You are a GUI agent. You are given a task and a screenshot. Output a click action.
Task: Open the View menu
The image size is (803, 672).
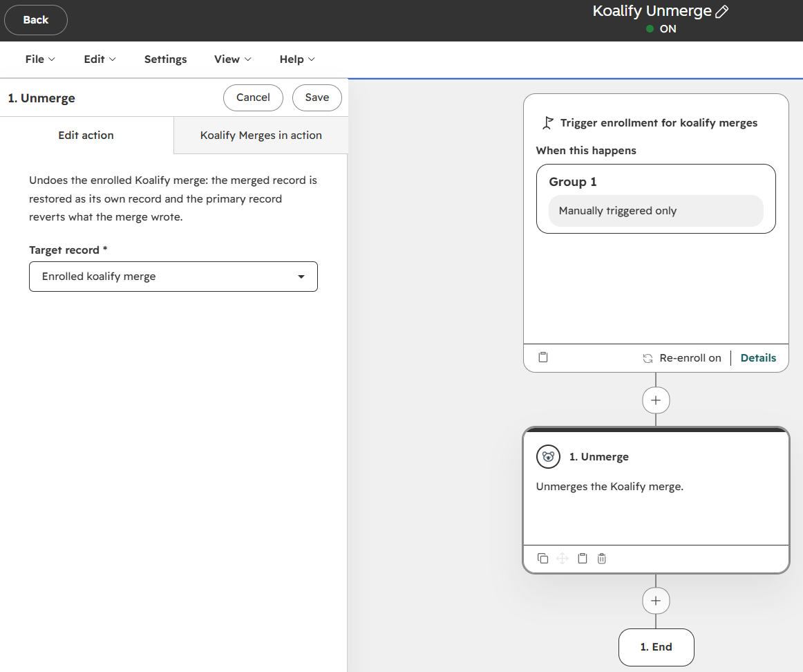pyautogui.click(x=232, y=59)
